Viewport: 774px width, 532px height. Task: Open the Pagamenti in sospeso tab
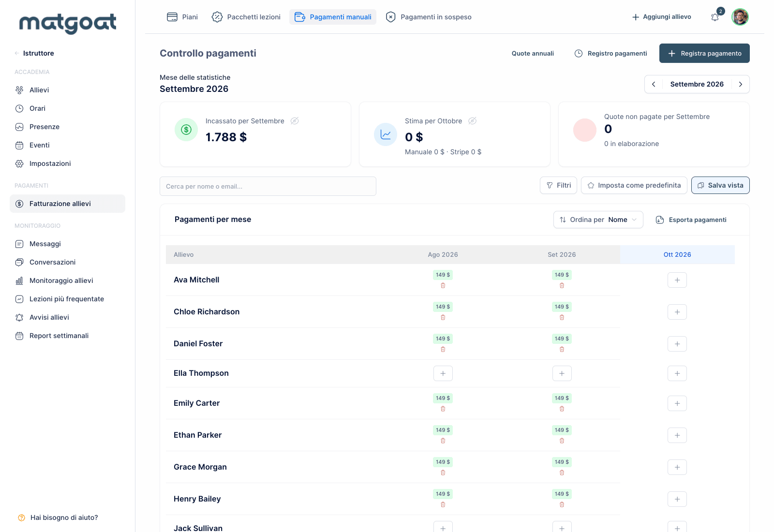click(x=429, y=17)
